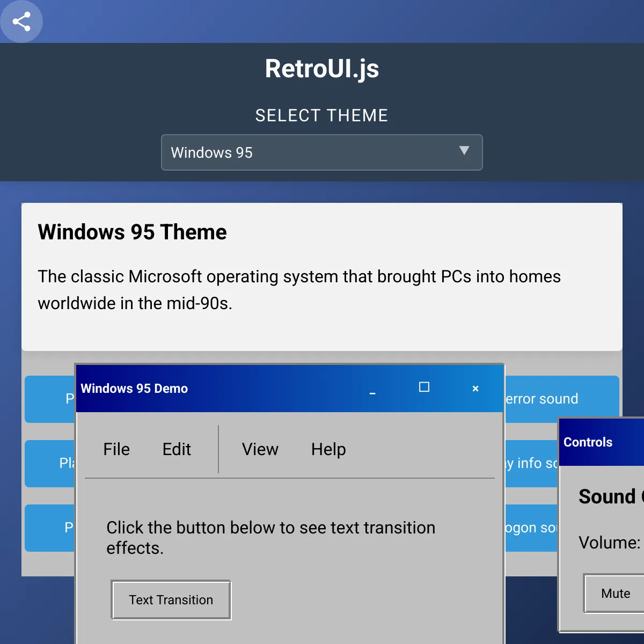The height and width of the screenshot is (644, 644).
Task: Click the share icon in top corner
Action: [x=21, y=21]
